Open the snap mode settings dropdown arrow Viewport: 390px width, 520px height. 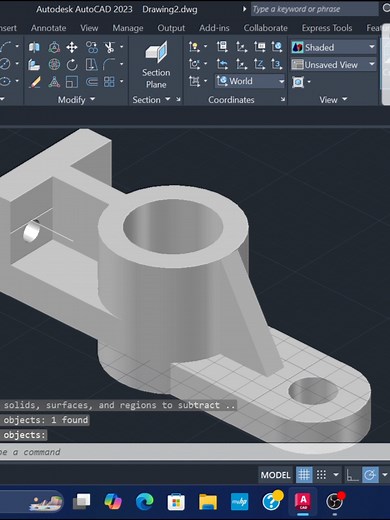pyautogui.click(x=336, y=475)
